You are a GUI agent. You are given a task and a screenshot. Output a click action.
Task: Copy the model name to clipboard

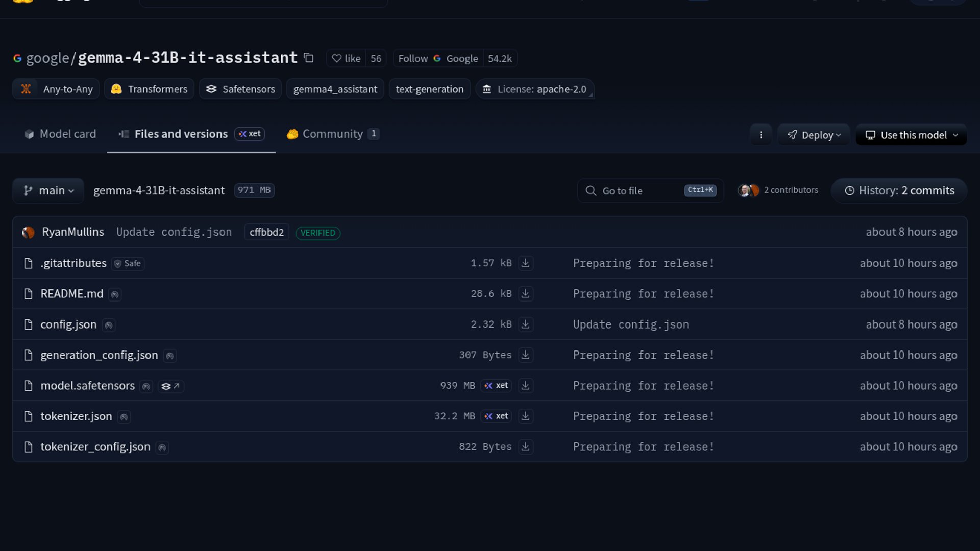pyautogui.click(x=308, y=58)
